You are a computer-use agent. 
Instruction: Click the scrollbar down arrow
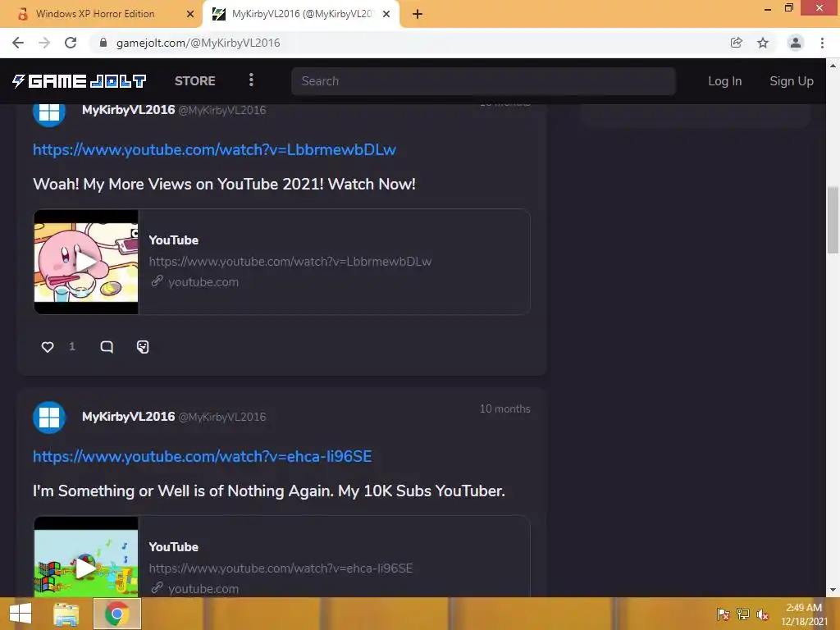pyautogui.click(x=833, y=590)
